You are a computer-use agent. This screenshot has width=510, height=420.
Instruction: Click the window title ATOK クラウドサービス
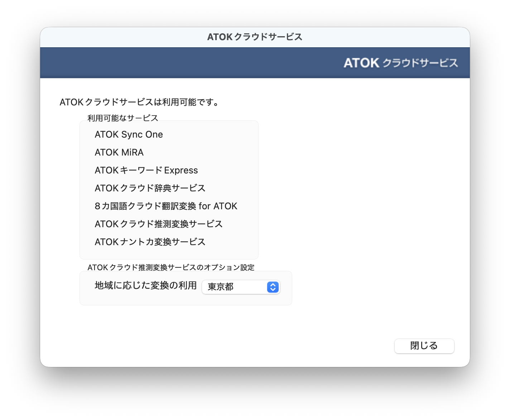(255, 37)
